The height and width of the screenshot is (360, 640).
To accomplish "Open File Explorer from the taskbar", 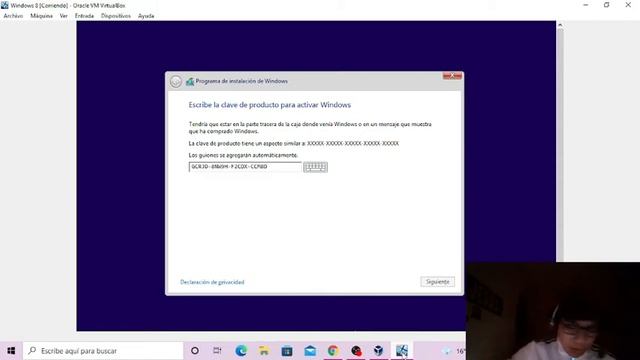I will 264,351.
